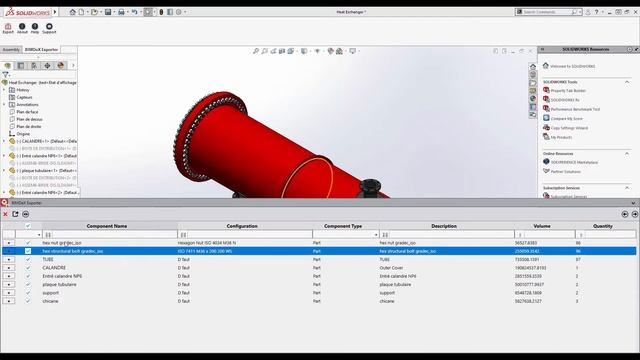
Task: Open Performance Benchmark Test link
Action: 575,109
